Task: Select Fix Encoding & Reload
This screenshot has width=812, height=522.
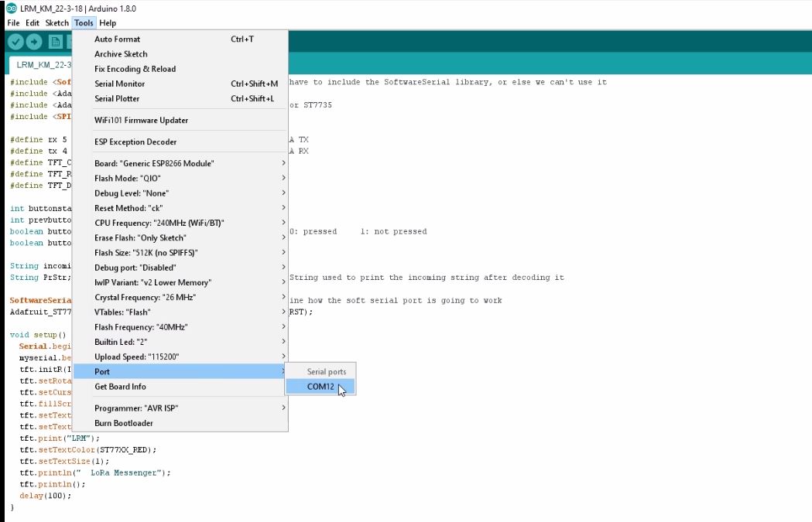Action: click(x=180, y=69)
